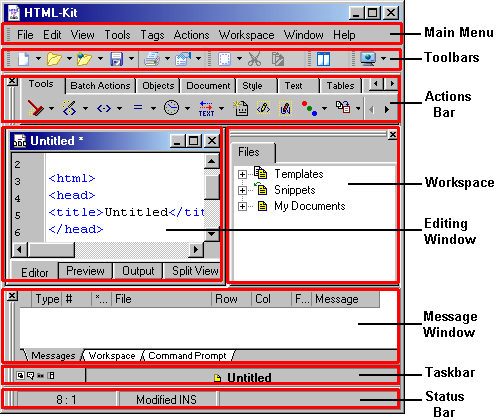Expand the My Documents tree node

pyautogui.click(x=242, y=207)
